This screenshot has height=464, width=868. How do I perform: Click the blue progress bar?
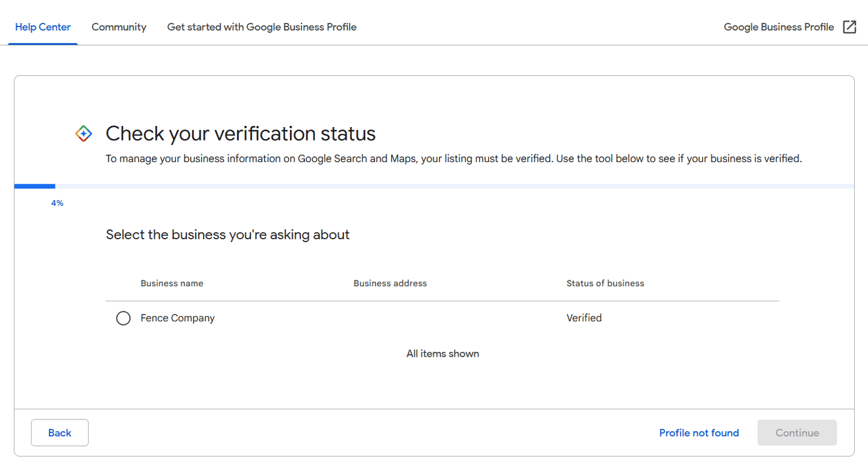(35, 186)
